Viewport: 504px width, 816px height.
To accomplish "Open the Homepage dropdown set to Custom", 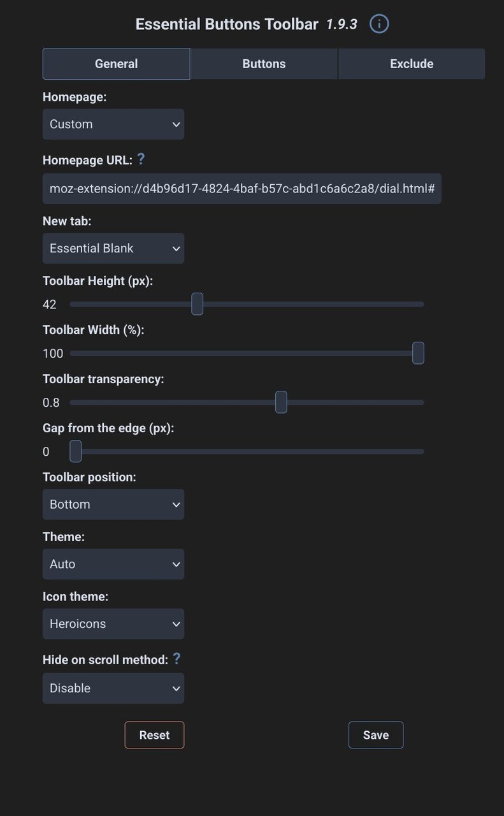I will pos(113,124).
